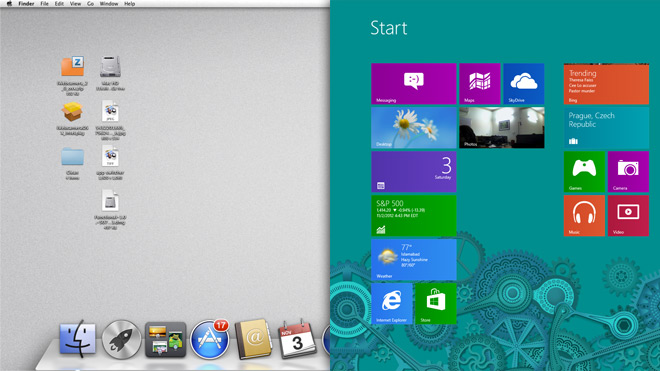The image size is (660, 371).
Task: Open the Apple menu
Action: 9,3
